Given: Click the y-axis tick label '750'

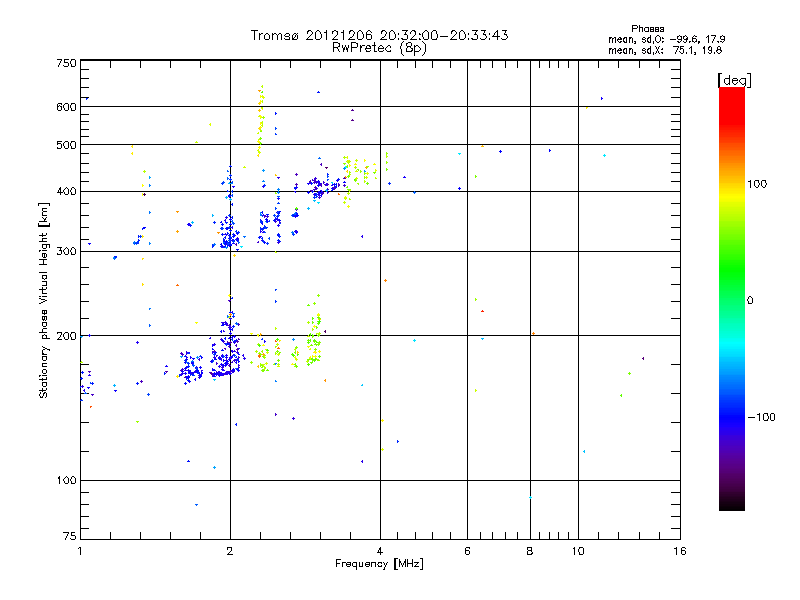Looking at the screenshot, I should (66, 63).
